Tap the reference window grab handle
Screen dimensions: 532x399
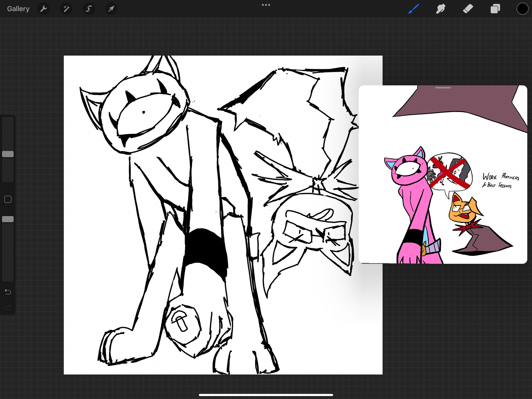[x=443, y=88]
